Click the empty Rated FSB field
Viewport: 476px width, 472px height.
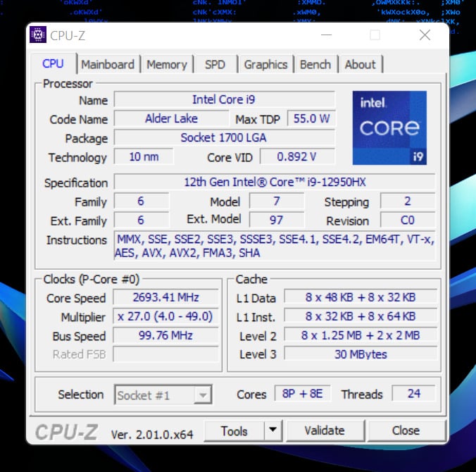click(x=166, y=354)
